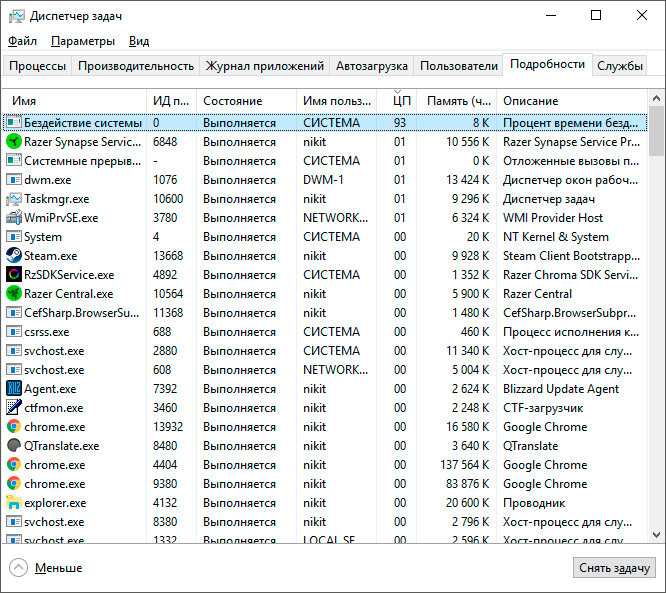Click the RzSDKService.exe Chroma icon

coord(14,275)
